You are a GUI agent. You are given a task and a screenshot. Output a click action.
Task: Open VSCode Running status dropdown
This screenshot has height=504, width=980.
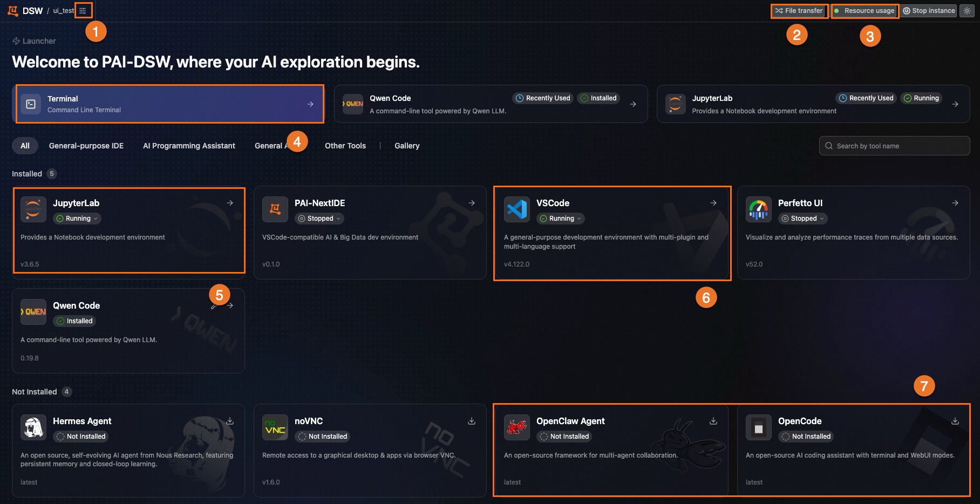click(x=561, y=219)
